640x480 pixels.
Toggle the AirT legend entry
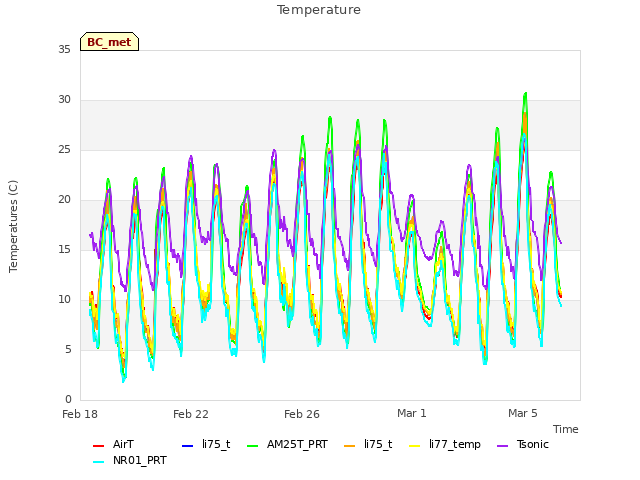point(113,444)
